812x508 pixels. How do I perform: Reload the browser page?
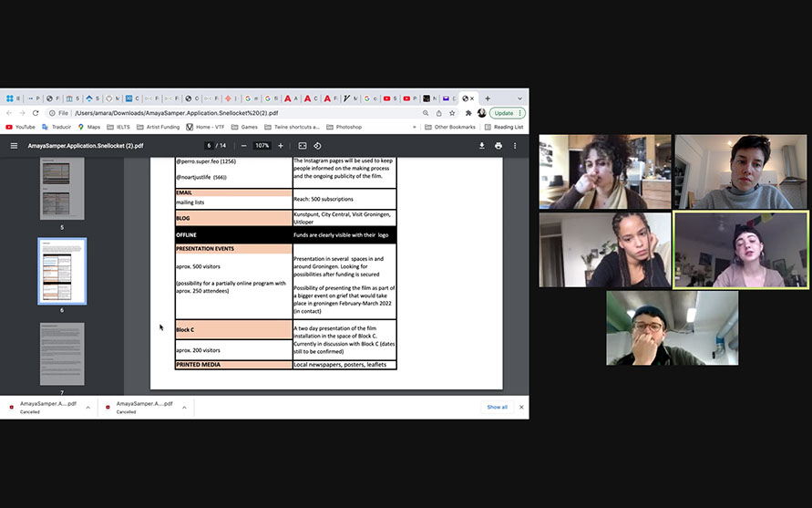click(x=35, y=113)
